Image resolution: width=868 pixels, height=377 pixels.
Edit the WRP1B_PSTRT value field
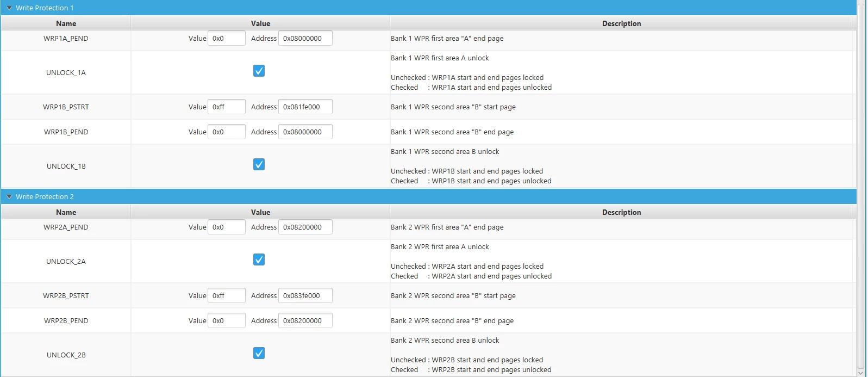(x=227, y=107)
